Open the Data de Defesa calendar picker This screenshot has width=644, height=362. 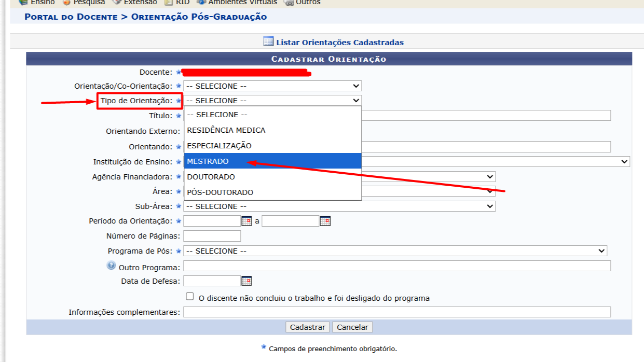246,281
